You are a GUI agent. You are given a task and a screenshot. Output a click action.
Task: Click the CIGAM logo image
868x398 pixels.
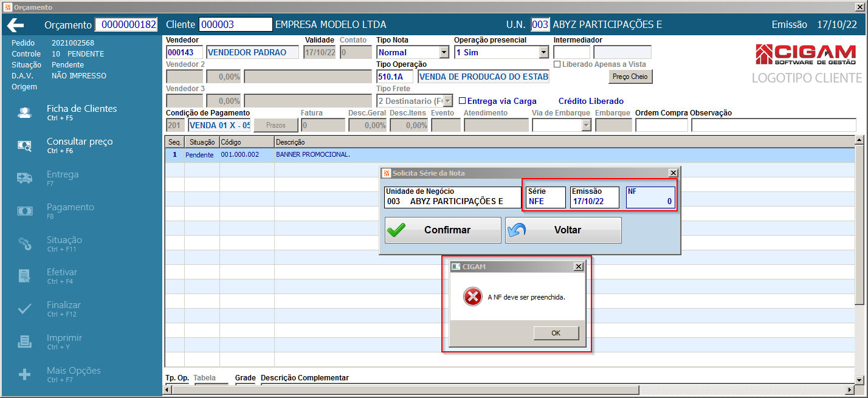[805, 55]
